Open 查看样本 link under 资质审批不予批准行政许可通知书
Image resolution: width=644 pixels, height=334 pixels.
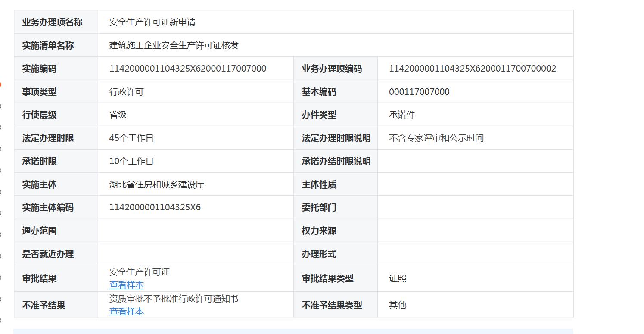tap(127, 311)
